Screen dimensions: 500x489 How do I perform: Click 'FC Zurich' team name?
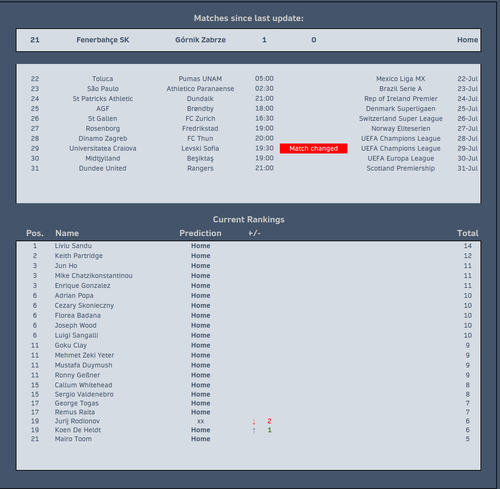(x=200, y=119)
